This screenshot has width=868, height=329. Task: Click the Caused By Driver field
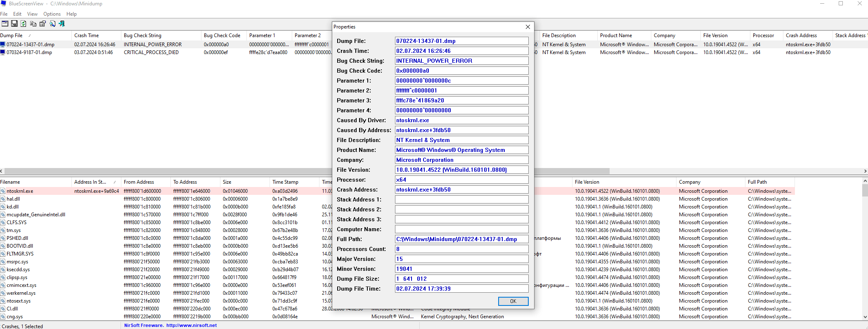(x=461, y=120)
